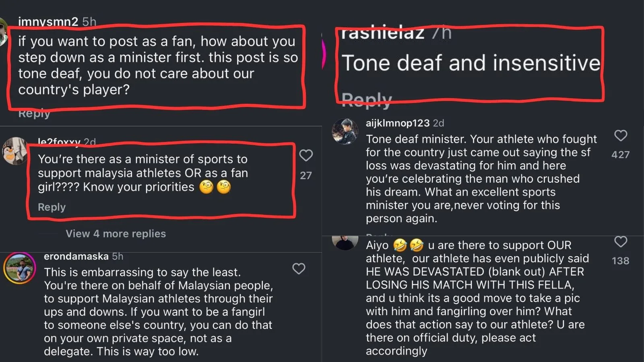The image size is (644, 362).
Task: Open the rashielaz username profile
Action: click(x=382, y=33)
